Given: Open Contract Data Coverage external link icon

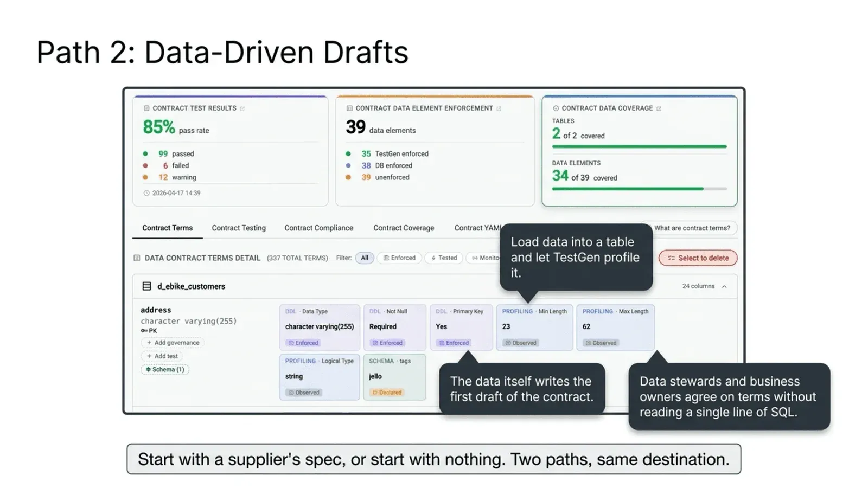Looking at the screenshot, I should pyautogui.click(x=659, y=108).
